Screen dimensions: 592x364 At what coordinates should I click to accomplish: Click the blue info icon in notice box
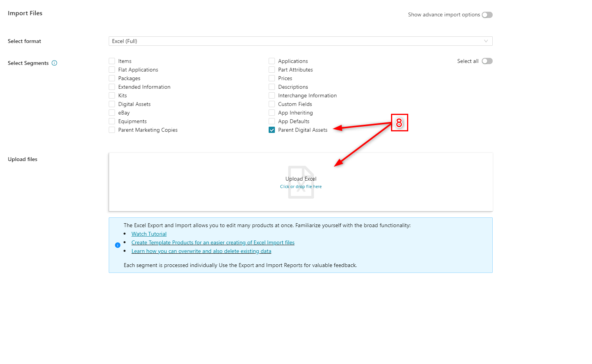point(118,245)
